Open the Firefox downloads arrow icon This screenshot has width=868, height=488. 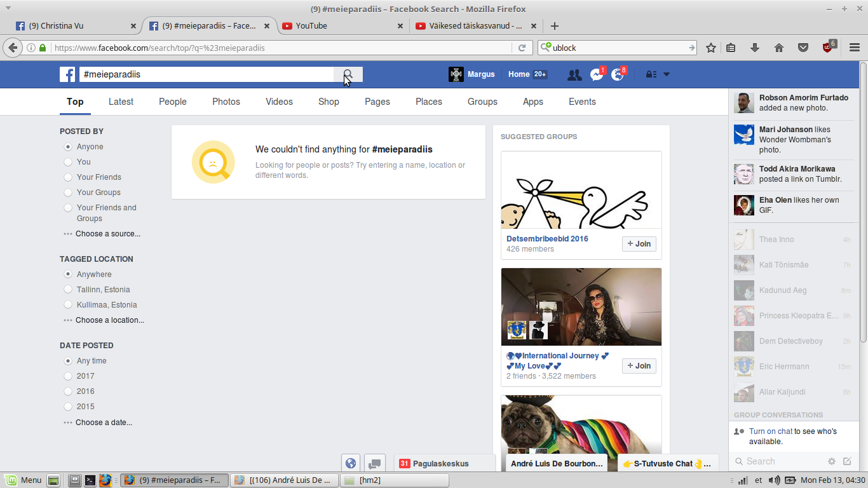755,48
